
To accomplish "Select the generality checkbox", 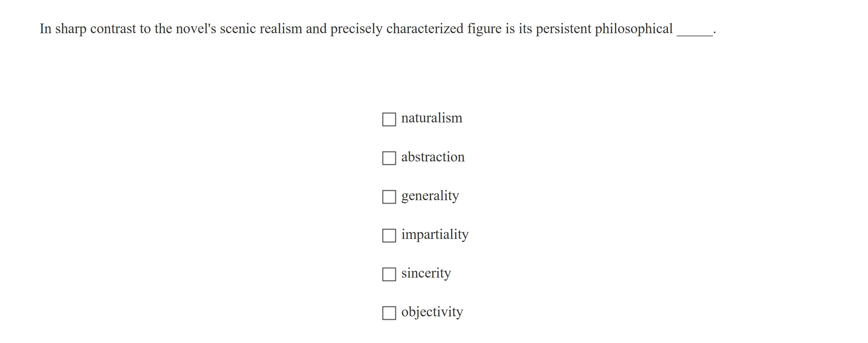I will pos(389,197).
